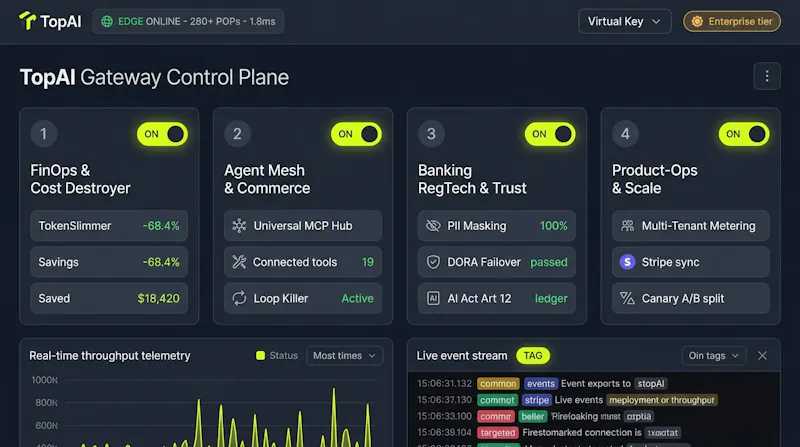This screenshot has width=800, height=447.
Task: Click the Saved $18,420 row
Action: coord(109,298)
